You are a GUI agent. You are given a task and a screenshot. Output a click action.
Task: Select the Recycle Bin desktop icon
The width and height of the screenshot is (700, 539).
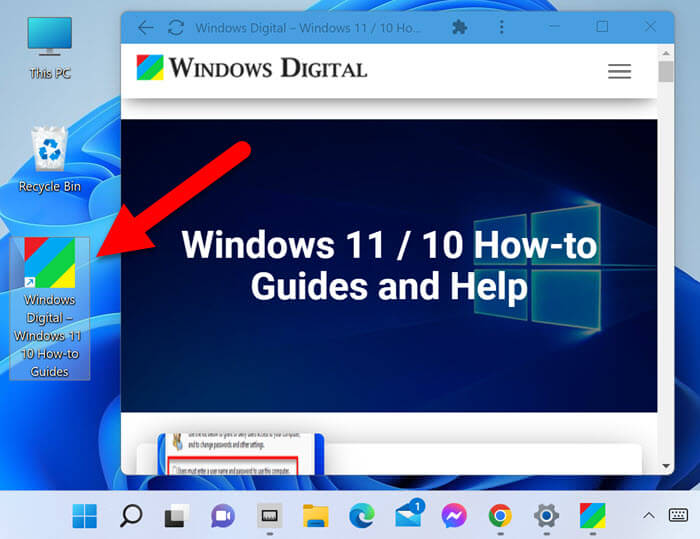[x=50, y=160]
